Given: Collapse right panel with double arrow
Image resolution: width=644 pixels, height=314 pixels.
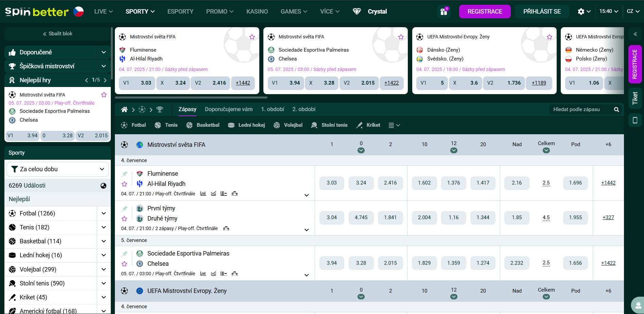Looking at the screenshot, I should tap(635, 34).
